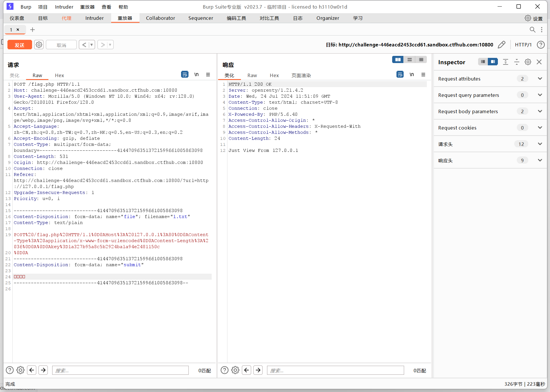Open response search settings gear

click(235, 370)
